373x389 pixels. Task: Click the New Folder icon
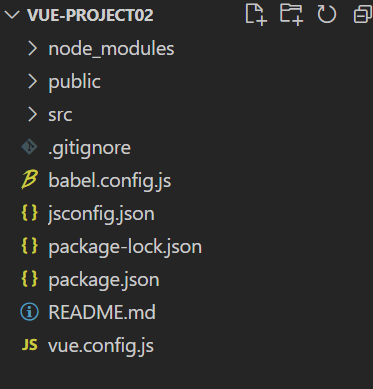[291, 14]
